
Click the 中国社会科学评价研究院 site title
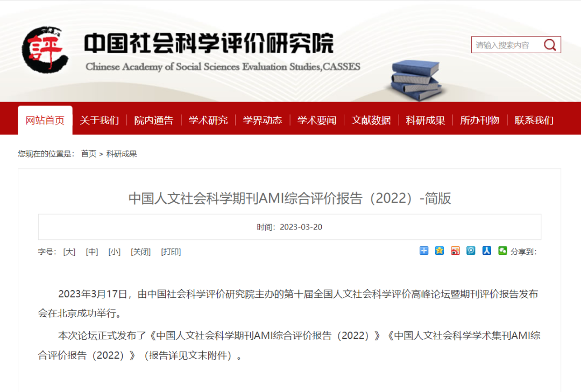point(209,43)
